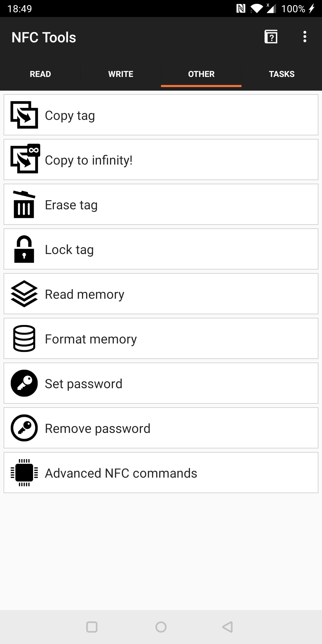Open the three-dot overflow menu
Viewport: 322px width, 644px height.
click(x=305, y=37)
